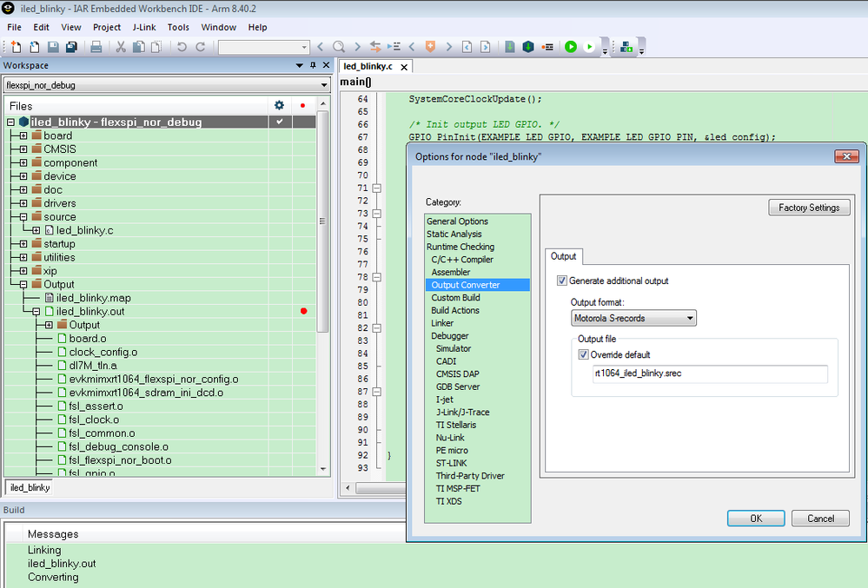Viewport: 868px width, 588px height.
Task: Expand the drivers folder in tree
Action: pyautogui.click(x=23, y=203)
